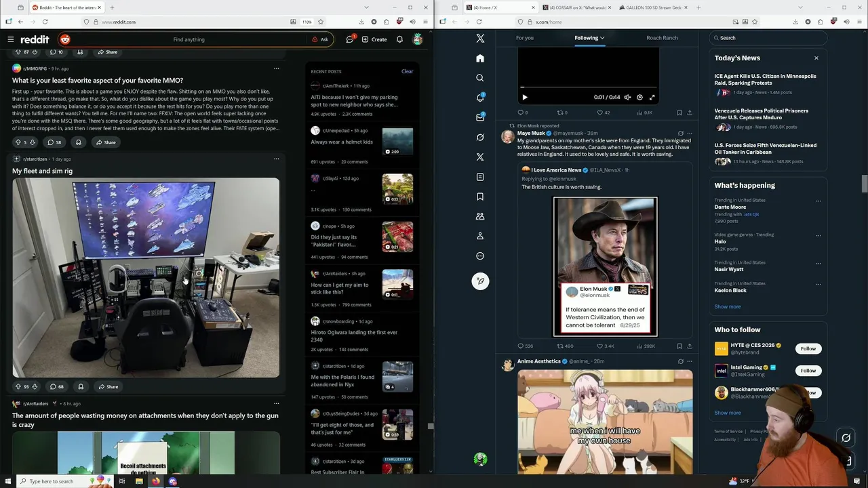Open Firefox application menu in Reddit window
The image size is (868, 488).
click(x=425, y=22)
